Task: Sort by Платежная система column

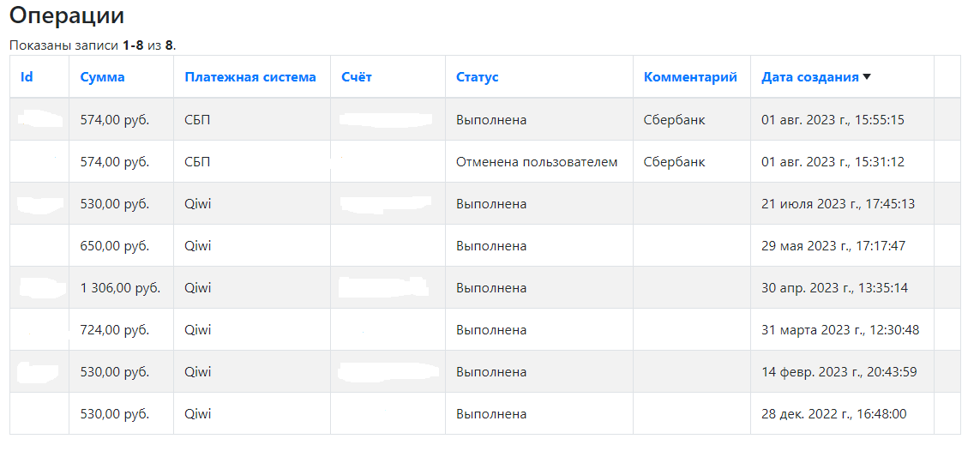Action: (250, 77)
